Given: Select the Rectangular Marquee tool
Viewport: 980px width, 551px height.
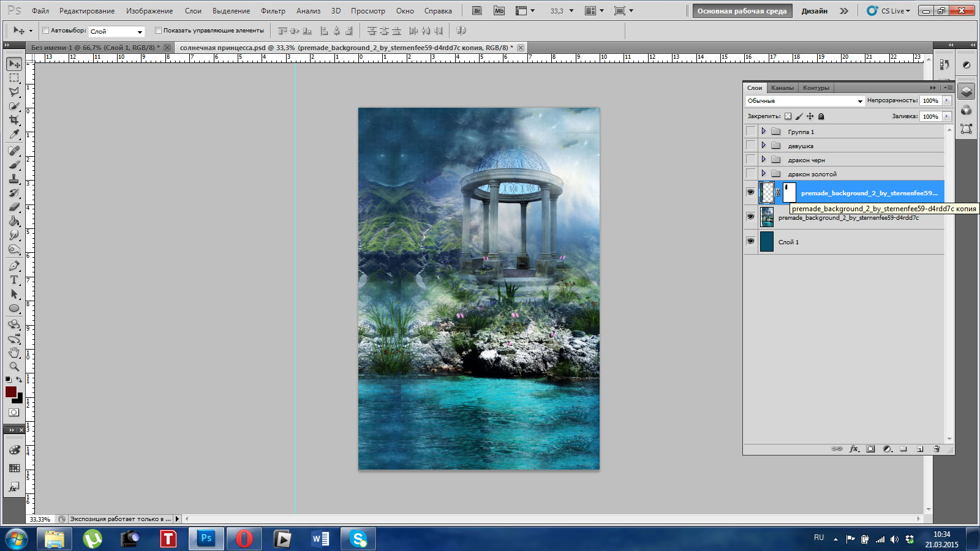Looking at the screenshot, I should (x=14, y=78).
